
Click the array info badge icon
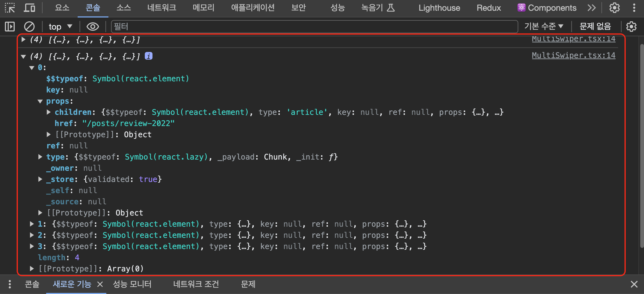click(x=149, y=56)
